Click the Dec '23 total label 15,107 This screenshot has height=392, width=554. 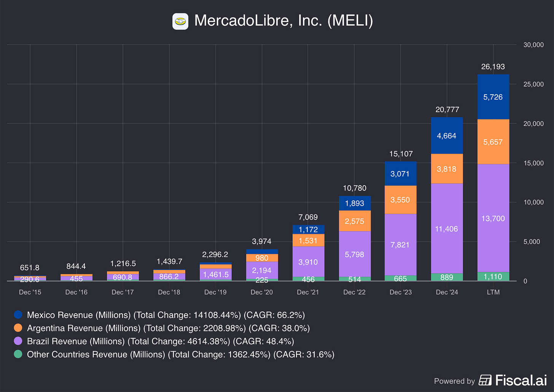pyautogui.click(x=401, y=154)
